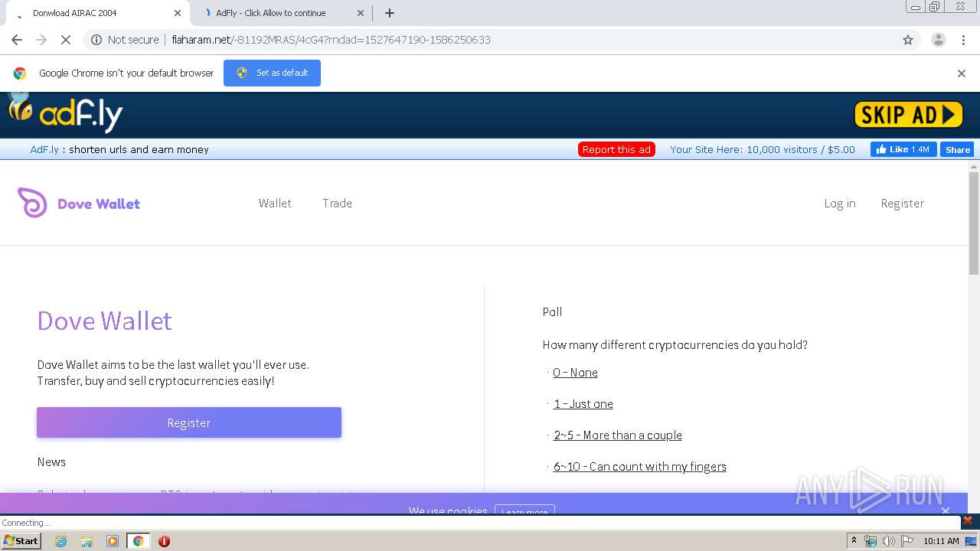The image size is (980, 551).
Task: Show hidden system tray icons
Action: click(854, 541)
